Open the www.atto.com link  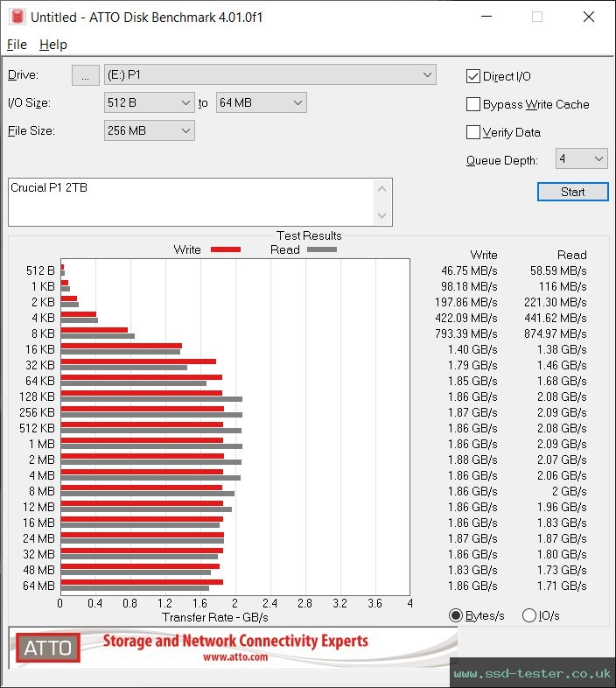coord(235,656)
